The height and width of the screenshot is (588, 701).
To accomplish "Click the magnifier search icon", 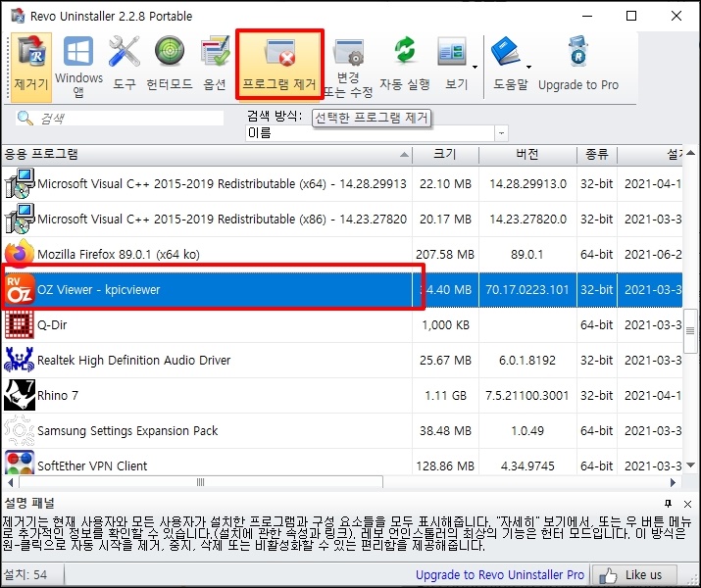I will [x=25, y=118].
